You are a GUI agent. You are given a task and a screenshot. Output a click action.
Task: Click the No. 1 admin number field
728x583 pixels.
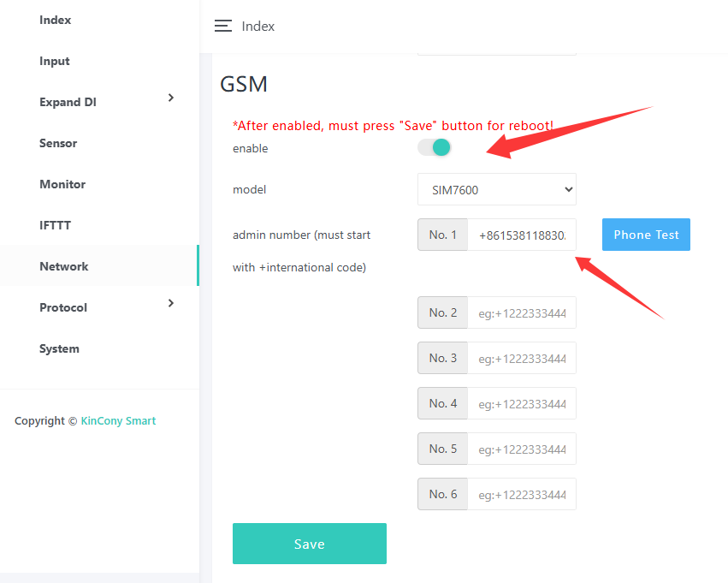pyautogui.click(x=522, y=235)
